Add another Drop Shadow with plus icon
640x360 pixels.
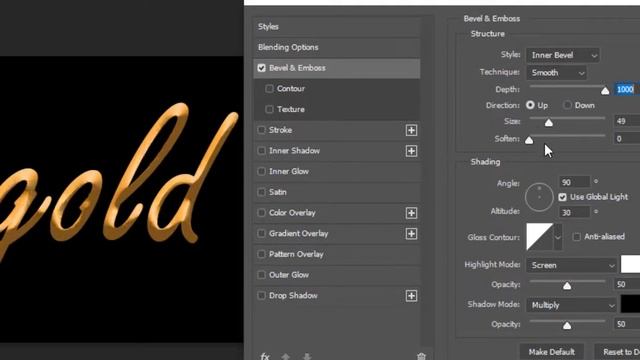tap(411, 296)
